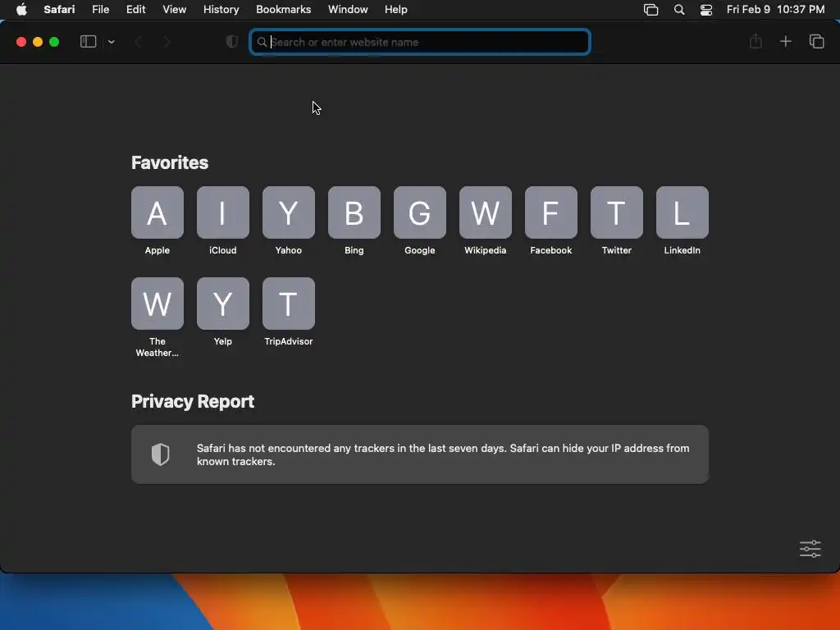Open the Privacy Report card
The image size is (840, 630).
click(x=420, y=454)
